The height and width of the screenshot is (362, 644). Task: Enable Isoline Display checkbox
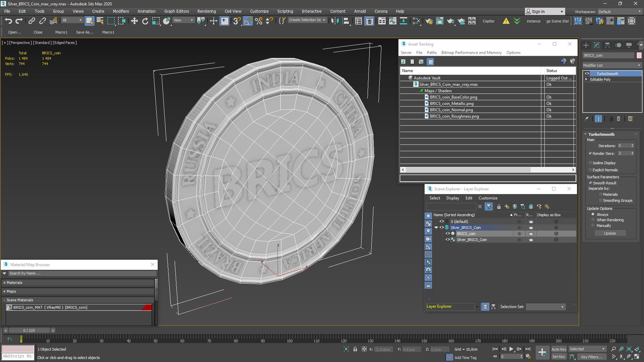click(x=590, y=163)
